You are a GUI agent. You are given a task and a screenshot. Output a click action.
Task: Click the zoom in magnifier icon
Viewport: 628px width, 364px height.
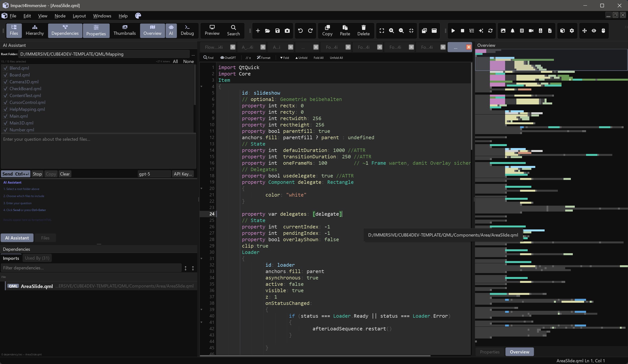pyautogui.click(x=392, y=31)
